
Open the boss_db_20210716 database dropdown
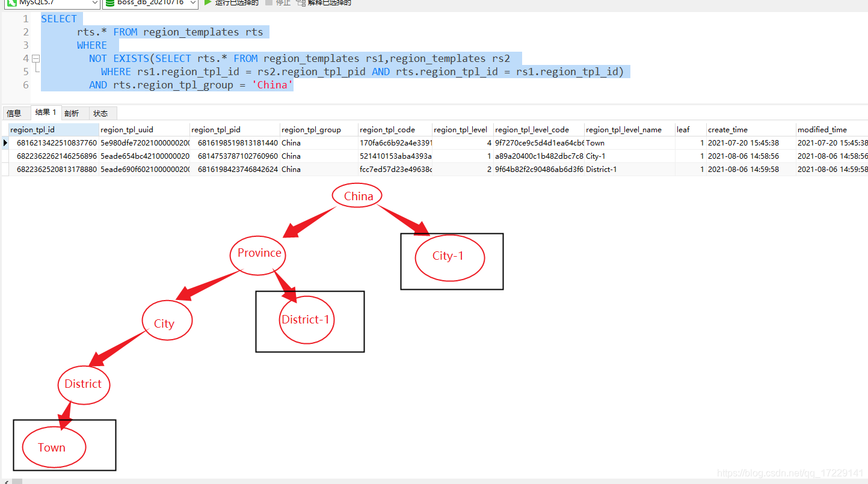pyautogui.click(x=192, y=3)
